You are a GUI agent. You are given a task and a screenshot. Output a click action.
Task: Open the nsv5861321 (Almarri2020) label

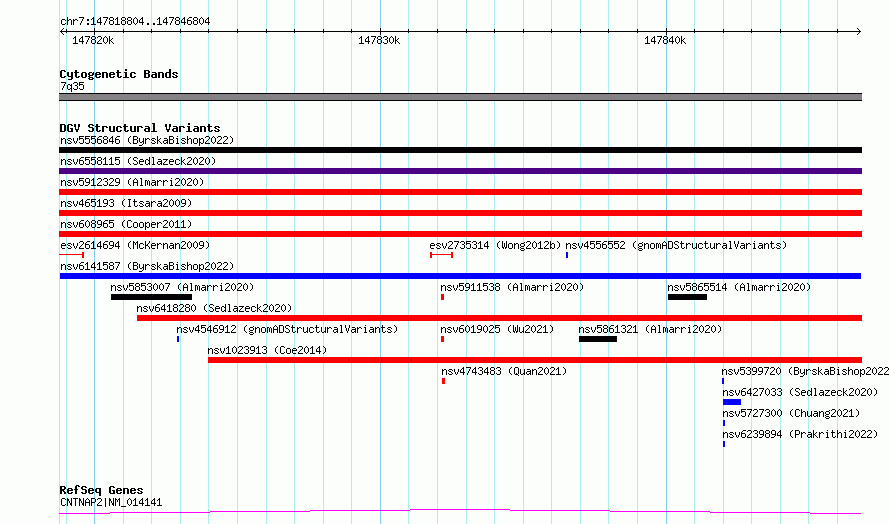tap(650, 329)
